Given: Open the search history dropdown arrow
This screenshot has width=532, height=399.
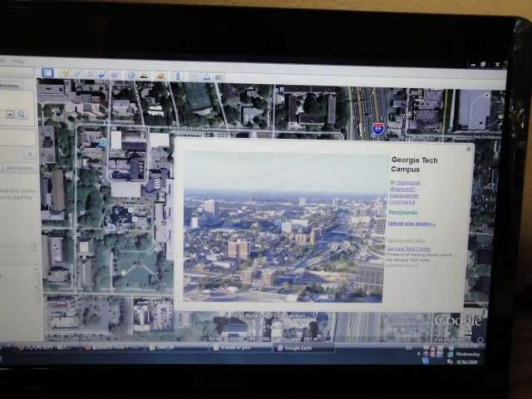Looking at the screenshot, I should 10,114.
